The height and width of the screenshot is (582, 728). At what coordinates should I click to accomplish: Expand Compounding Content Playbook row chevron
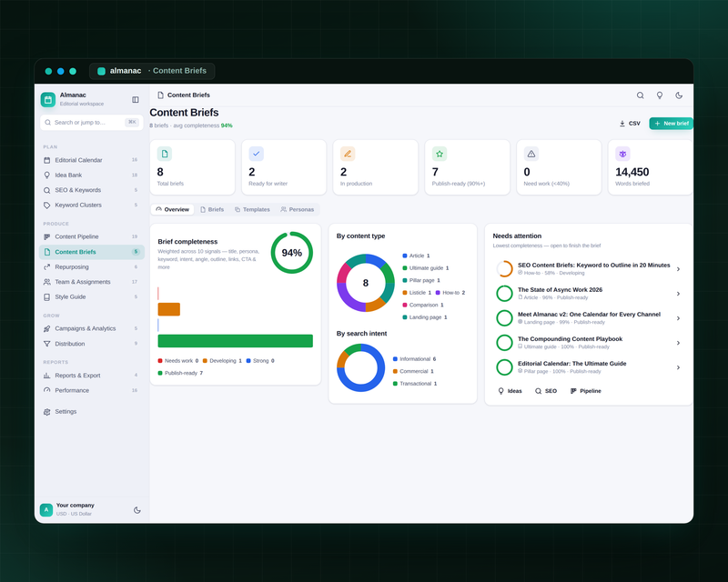[x=678, y=343]
